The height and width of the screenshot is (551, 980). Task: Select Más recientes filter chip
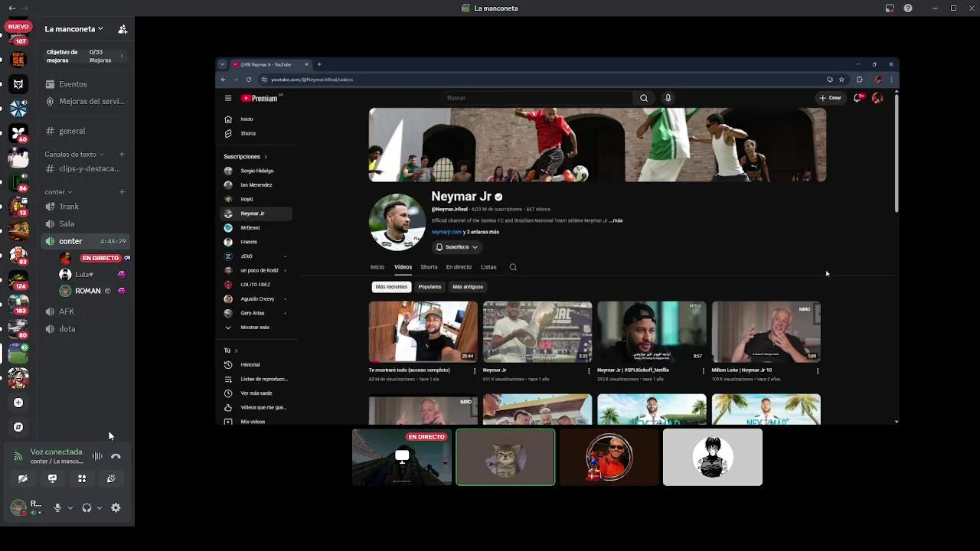click(x=391, y=287)
